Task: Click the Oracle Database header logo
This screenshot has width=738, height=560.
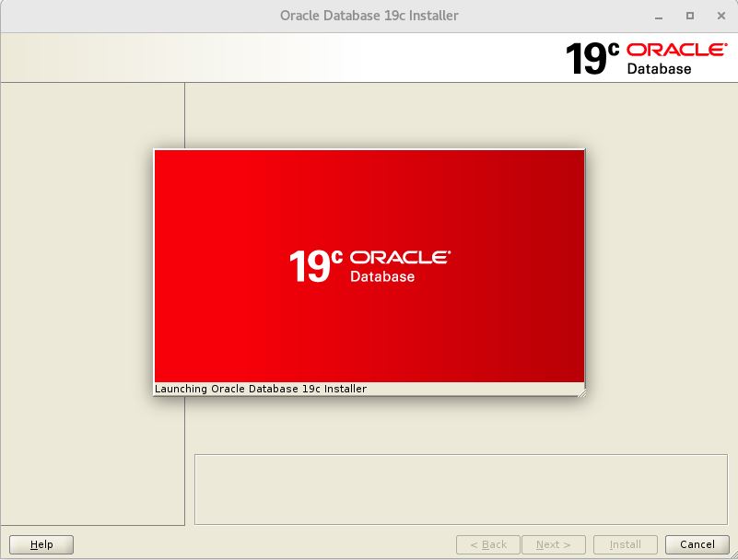Action: [x=646, y=58]
